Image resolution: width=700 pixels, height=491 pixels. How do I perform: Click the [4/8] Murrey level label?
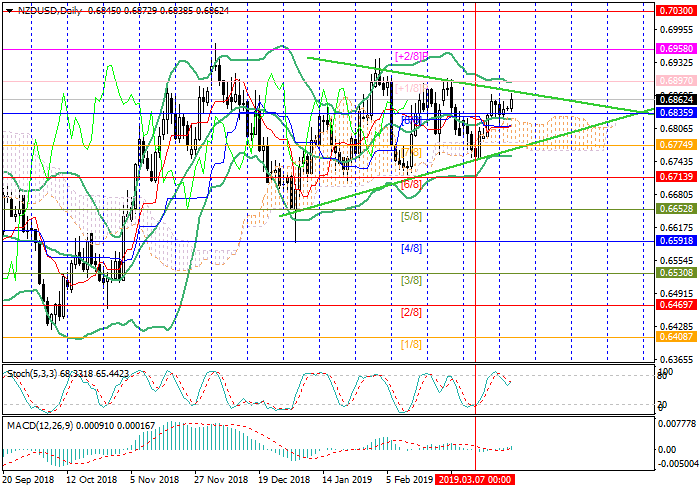coord(411,248)
